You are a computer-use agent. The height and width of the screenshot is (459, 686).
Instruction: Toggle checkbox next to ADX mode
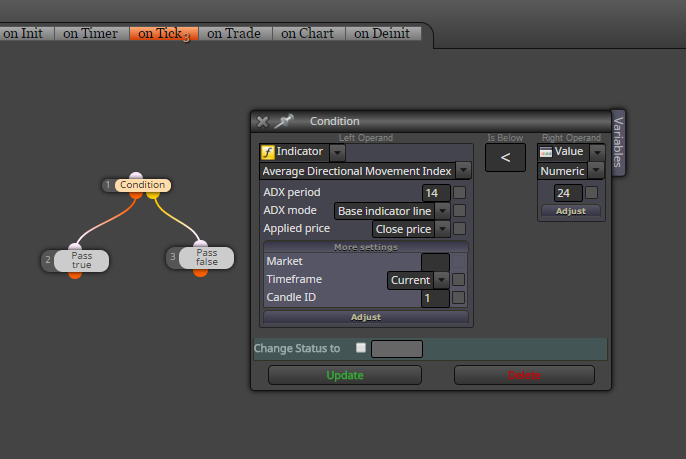point(459,210)
